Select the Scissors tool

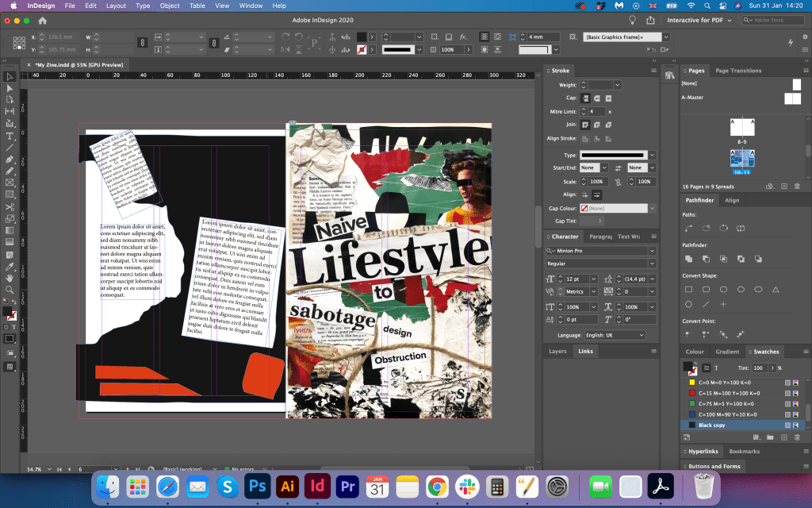coord(10,207)
